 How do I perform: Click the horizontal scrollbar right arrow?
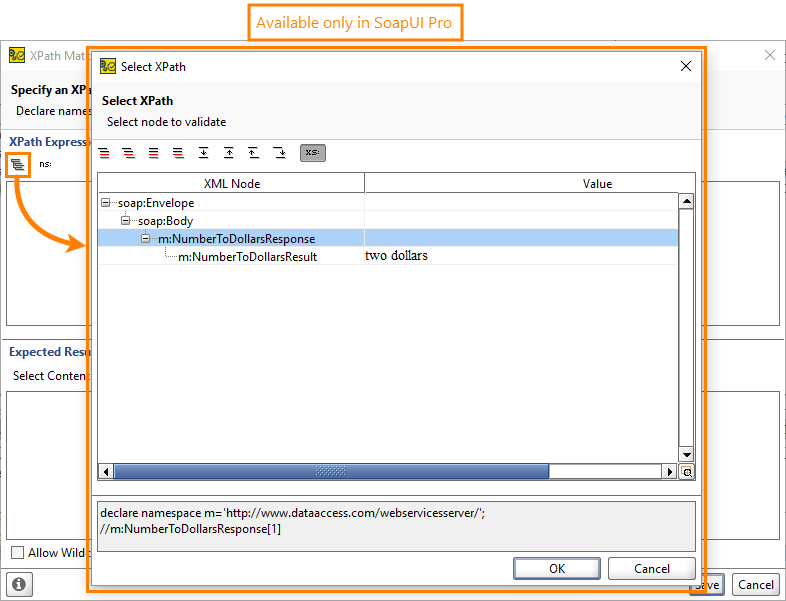point(669,472)
